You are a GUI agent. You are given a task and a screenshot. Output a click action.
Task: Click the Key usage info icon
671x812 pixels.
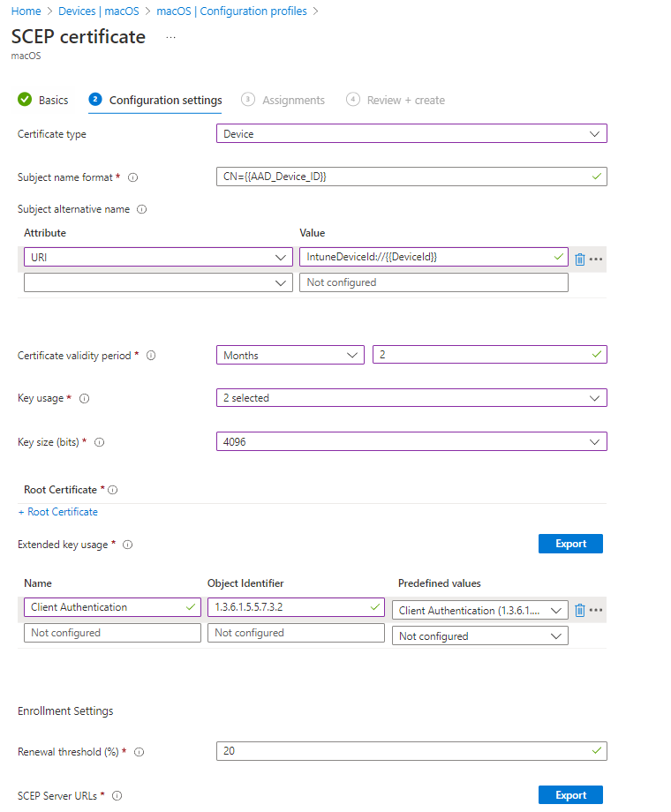[84, 398]
